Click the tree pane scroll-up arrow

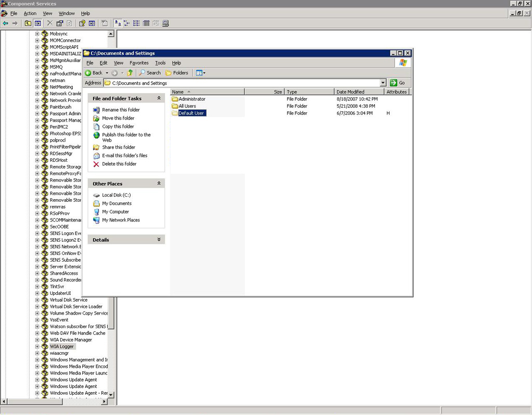pos(111,34)
